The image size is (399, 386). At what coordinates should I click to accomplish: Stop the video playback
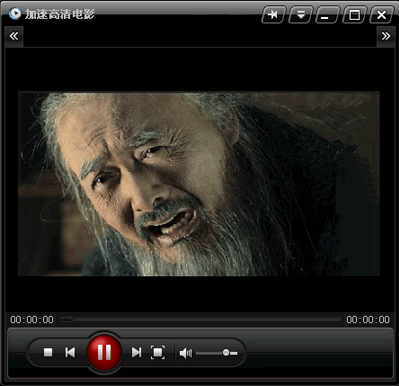point(48,352)
